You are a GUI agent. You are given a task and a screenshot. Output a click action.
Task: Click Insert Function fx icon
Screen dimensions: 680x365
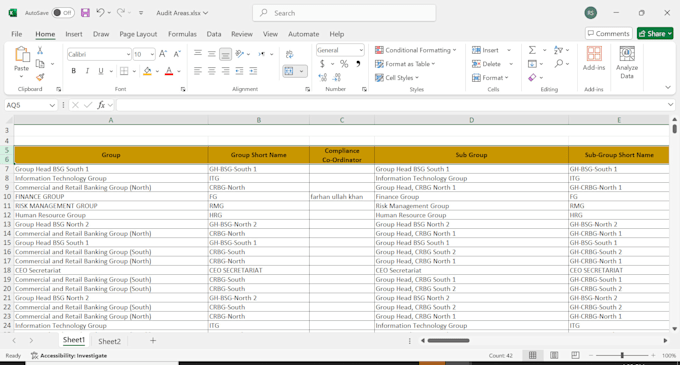(101, 105)
